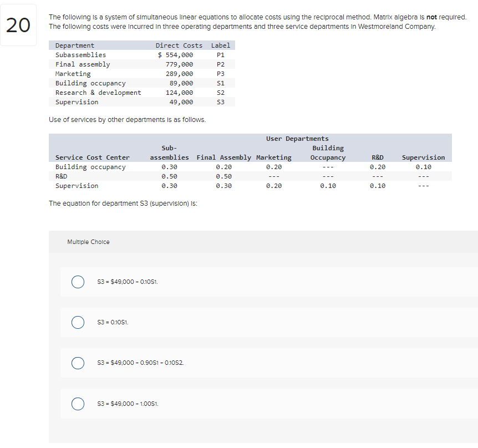Click the Subassemblies $554,000 cost cell
The height and width of the screenshot is (448, 478).
pos(175,55)
